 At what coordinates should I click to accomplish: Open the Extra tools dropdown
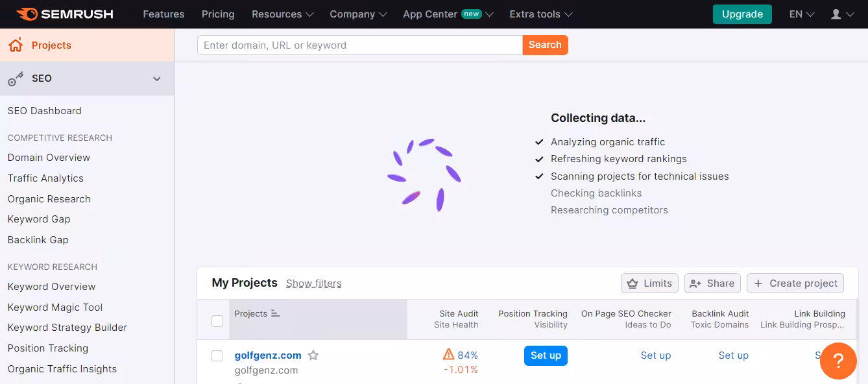pos(541,14)
